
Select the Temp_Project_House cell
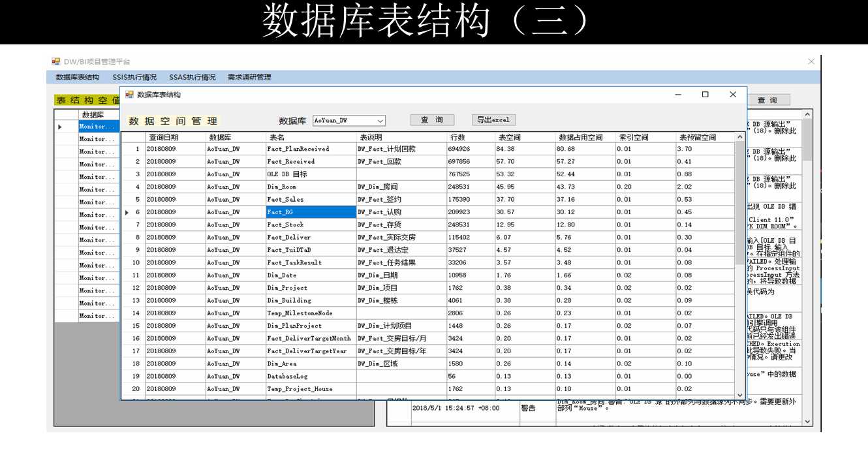click(x=311, y=389)
